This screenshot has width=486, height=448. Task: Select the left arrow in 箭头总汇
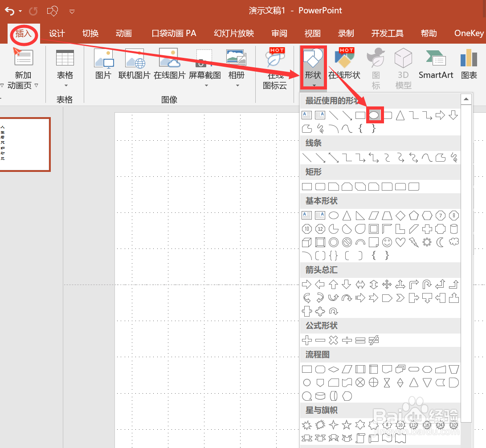pos(320,284)
